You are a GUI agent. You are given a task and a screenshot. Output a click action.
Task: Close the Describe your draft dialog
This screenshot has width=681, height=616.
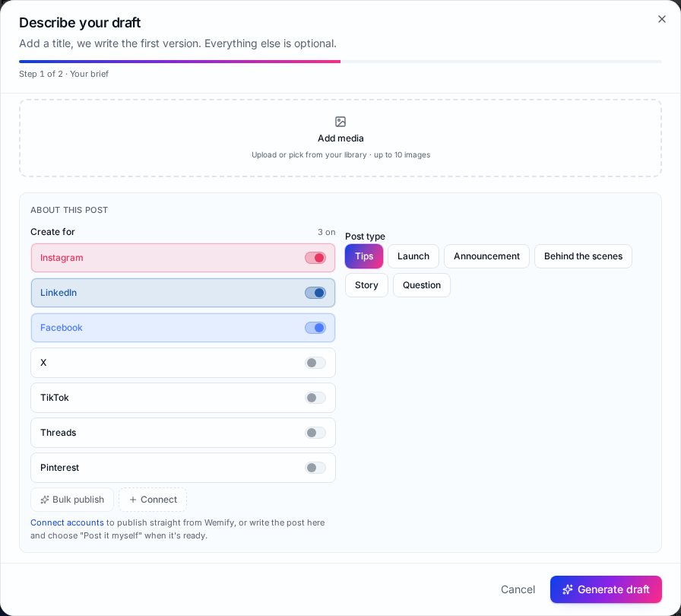(x=661, y=19)
